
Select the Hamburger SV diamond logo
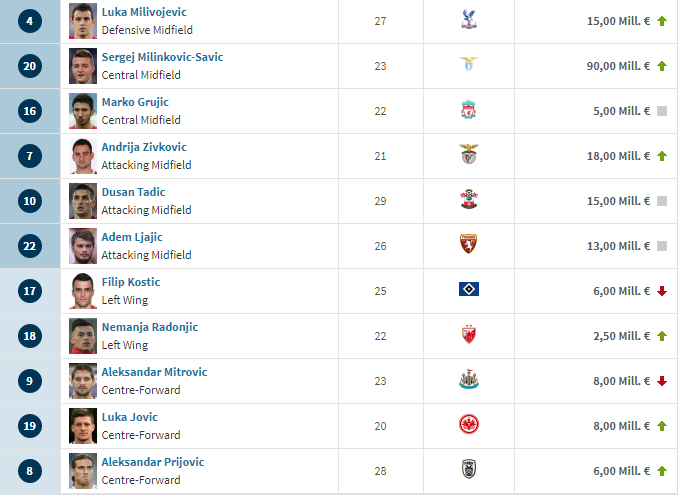click(x=469, y=289)
